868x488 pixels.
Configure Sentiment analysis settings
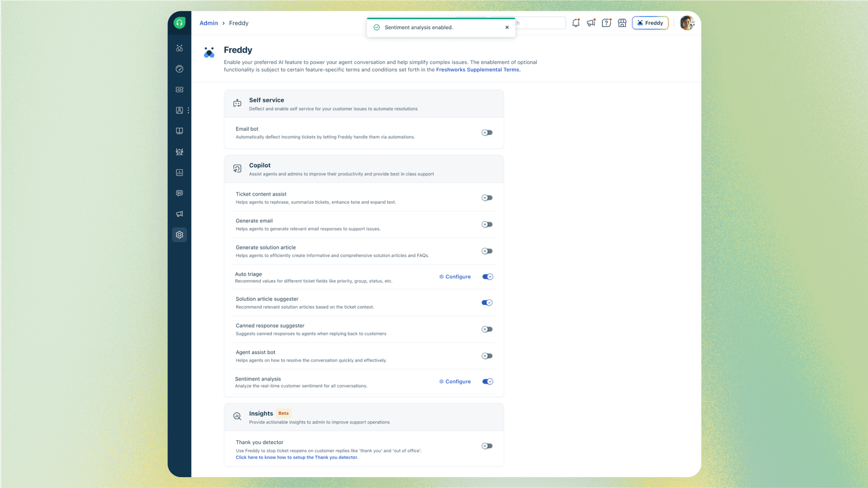tap(455, 382)
